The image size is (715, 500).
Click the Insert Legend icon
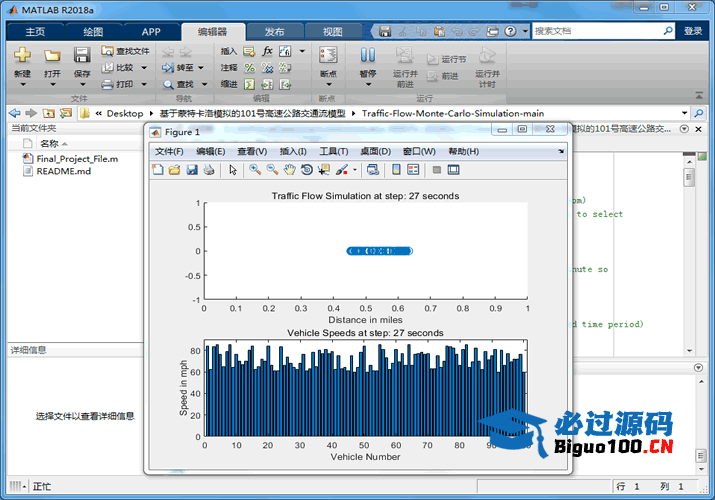412,170
